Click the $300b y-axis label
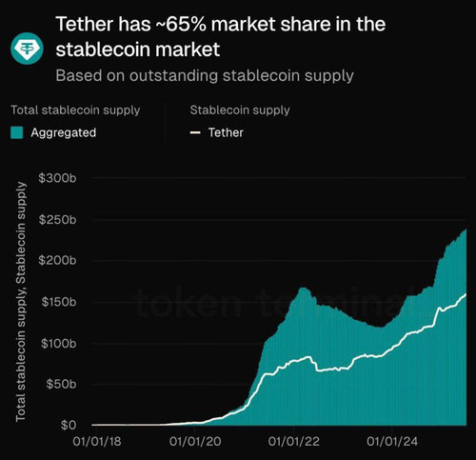The height and width of the screenshot is (460, 476). pyautogui.click(x=57, y=178)
